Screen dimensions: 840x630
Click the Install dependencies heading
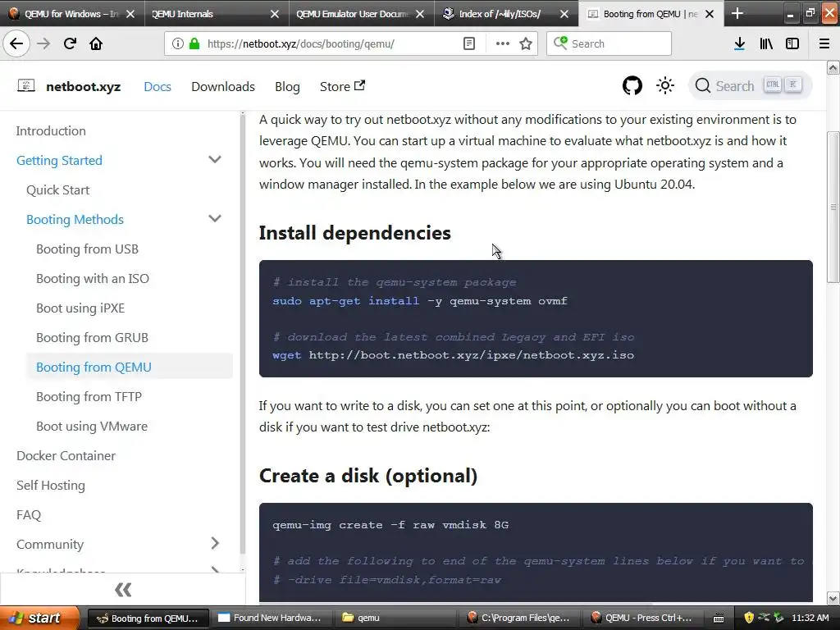click(354, 233)
